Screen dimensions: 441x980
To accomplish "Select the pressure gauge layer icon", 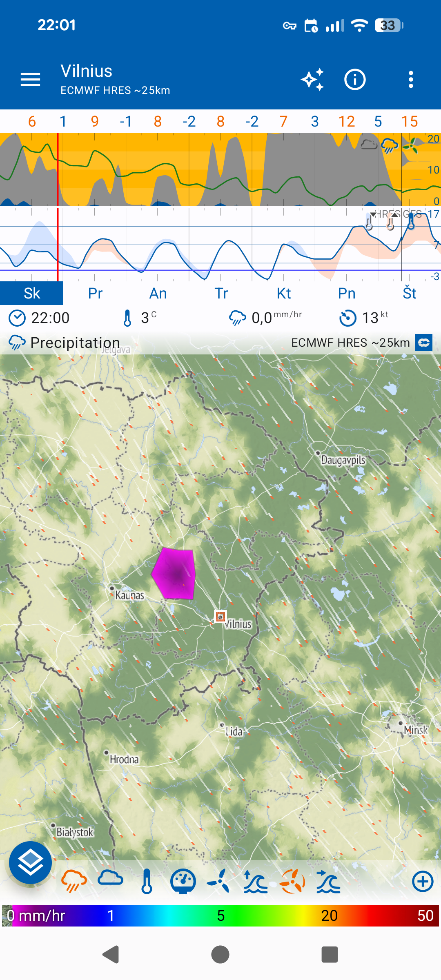I will (183, 881).
